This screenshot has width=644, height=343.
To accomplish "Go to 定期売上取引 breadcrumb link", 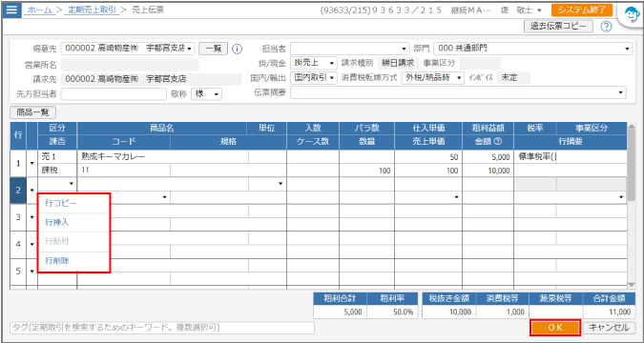I will [92, 10].
